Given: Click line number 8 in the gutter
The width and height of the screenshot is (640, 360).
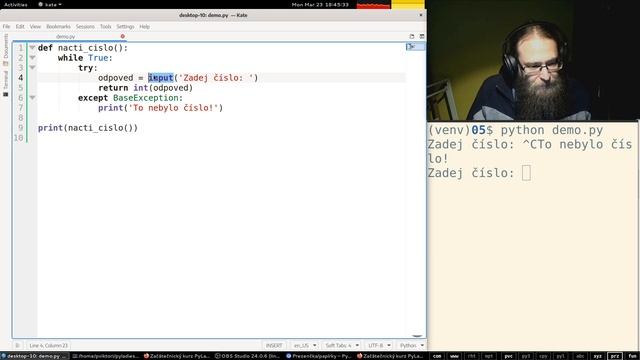Looking at the screenshot, I should click(20, 118).
